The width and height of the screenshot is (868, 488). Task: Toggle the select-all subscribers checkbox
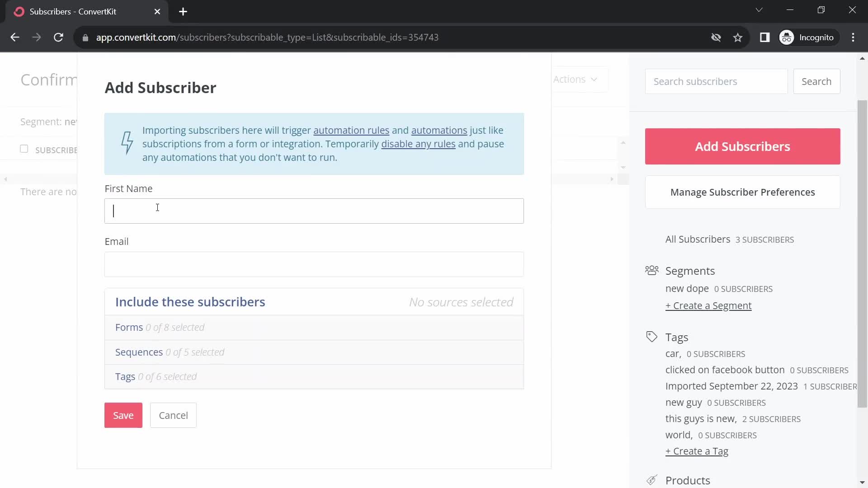pyautogui.click(x=24, y=149)
